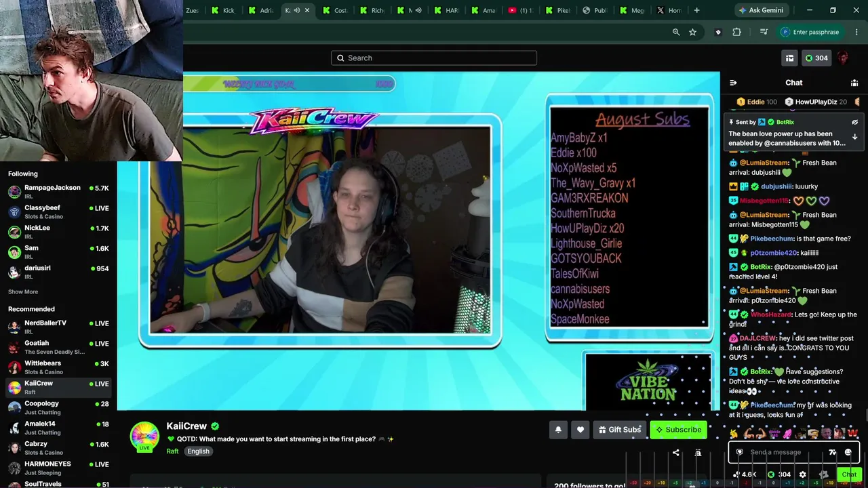Switch to the X Home browser tab
This screenshot has height=488, width=868.
tap(668, 10)
